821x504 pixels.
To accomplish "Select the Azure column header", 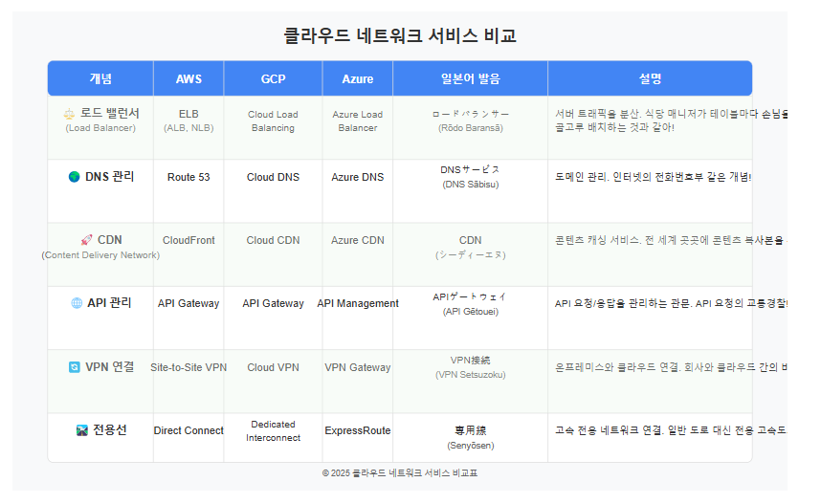I will [x=358, y=78].
